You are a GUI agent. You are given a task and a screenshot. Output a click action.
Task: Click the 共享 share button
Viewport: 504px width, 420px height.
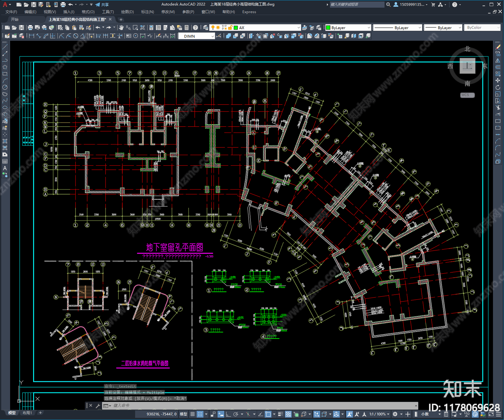(x=102, y=4)
